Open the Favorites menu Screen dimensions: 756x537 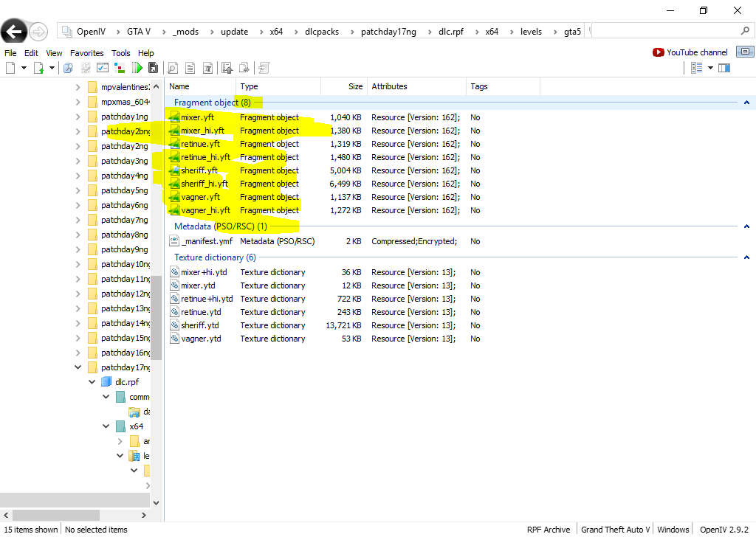[x=87, y=53]
